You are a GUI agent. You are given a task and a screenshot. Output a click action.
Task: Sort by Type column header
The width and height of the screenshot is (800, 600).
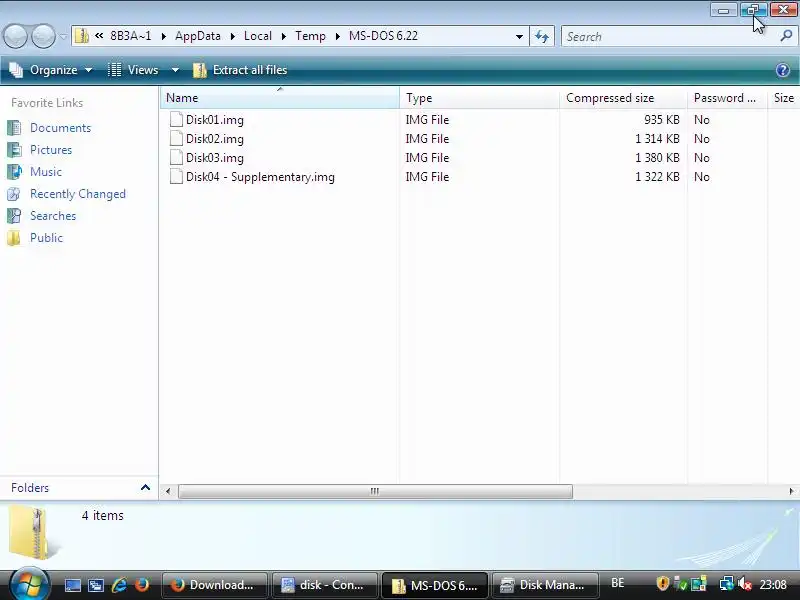click(479, 97)
